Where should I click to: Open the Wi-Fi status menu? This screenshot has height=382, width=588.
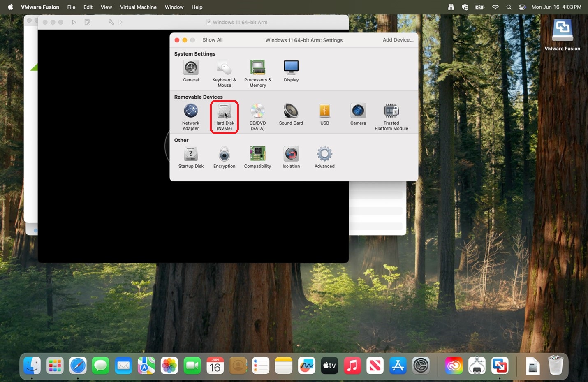coord(495,7)
